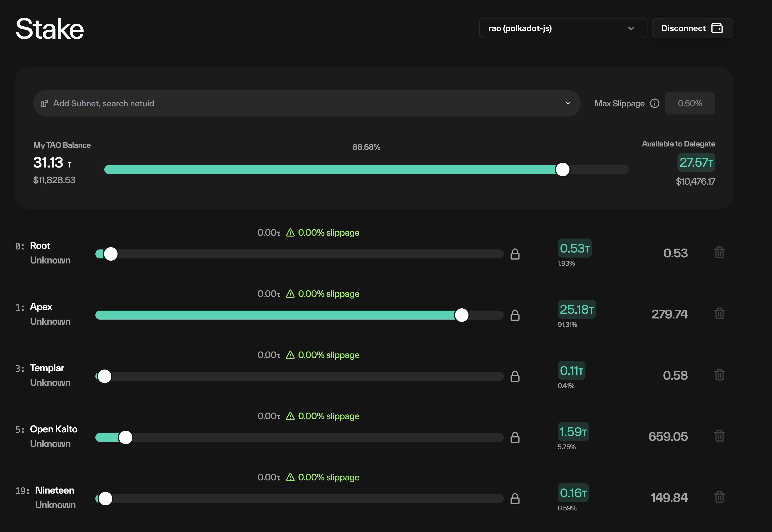Lock the Nineteen subnet slider

tap(515, 499)
